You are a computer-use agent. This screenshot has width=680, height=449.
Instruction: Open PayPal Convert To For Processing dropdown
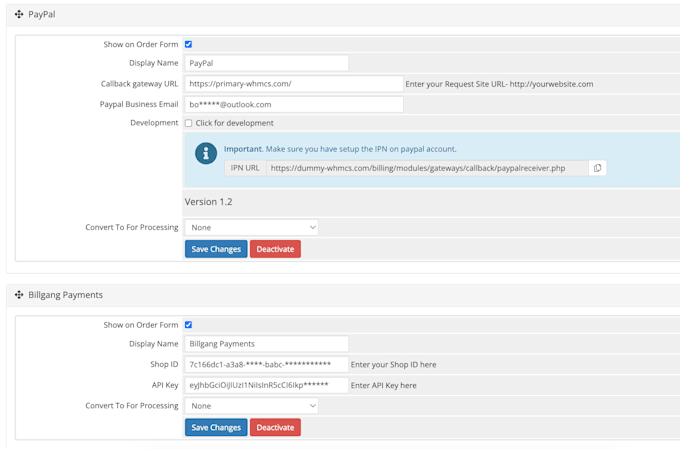tap(252, 228)
